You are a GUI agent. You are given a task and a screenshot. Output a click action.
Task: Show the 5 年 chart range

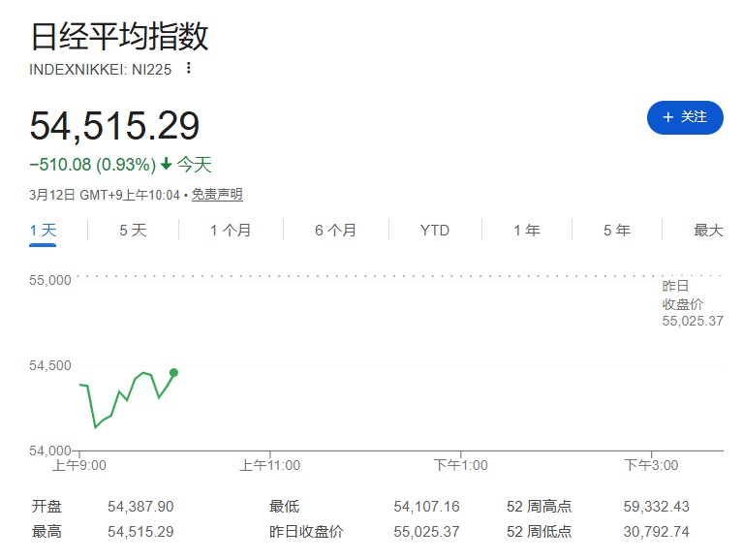point(616,231)
